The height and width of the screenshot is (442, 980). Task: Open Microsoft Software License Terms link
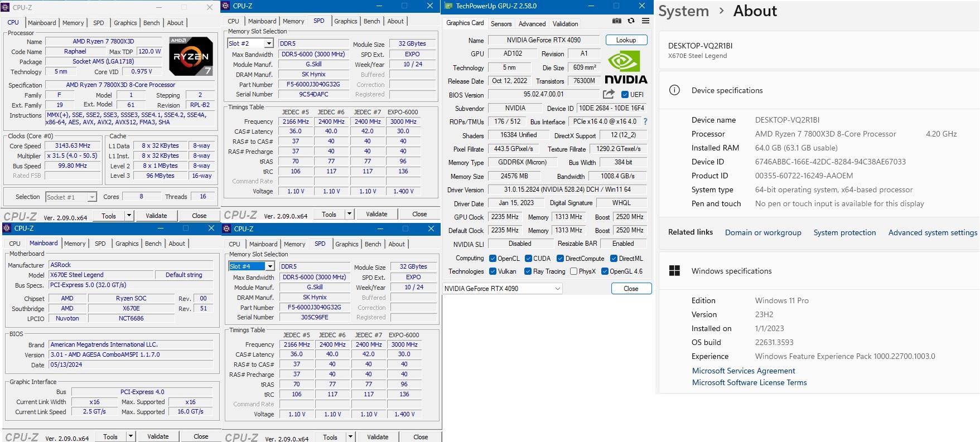[749, 382]
